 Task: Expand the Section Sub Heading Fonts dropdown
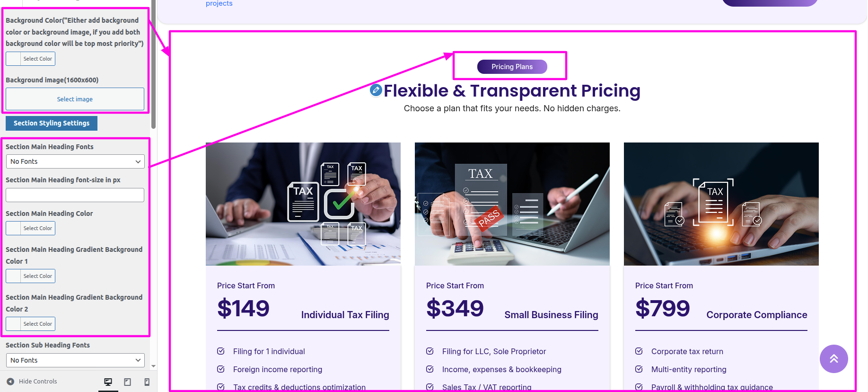point(75,360)
